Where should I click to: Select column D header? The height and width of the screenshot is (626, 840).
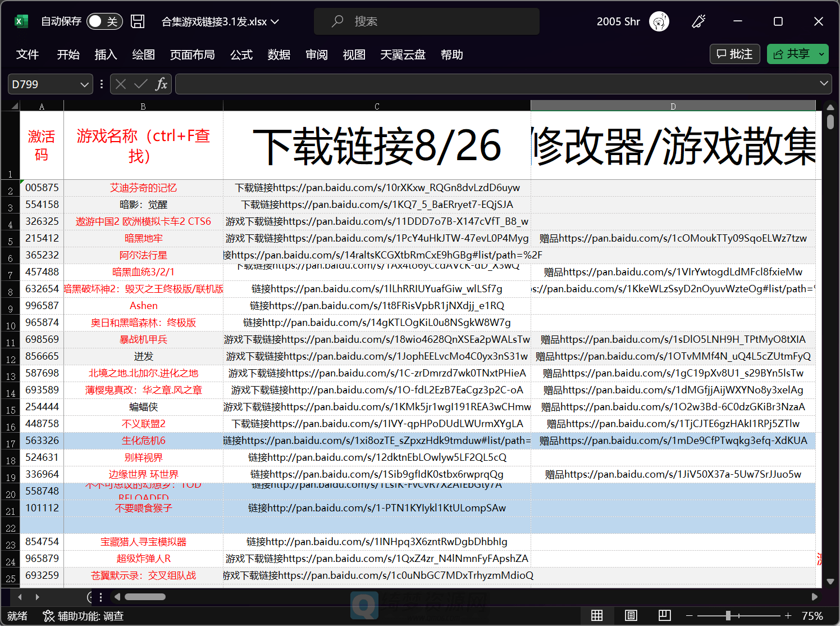click(x=673, y=106)
